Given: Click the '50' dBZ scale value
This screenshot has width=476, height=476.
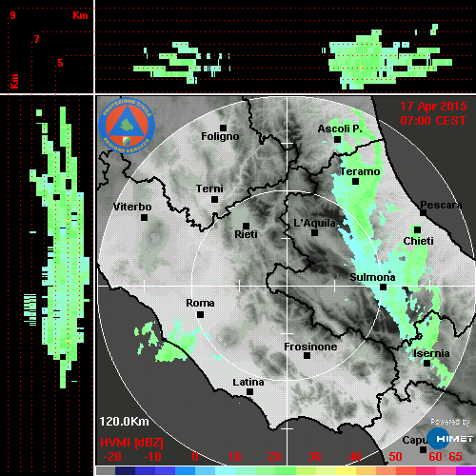Looking at the screenshot, I should 395,457.
